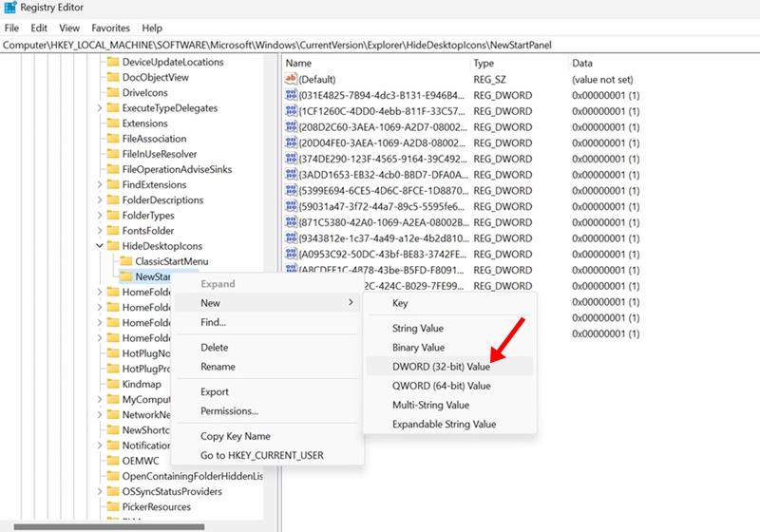This screenshot has width=760, height=532.
Task: Click the Extensions folder icon
Action: [x=113, y=123]
